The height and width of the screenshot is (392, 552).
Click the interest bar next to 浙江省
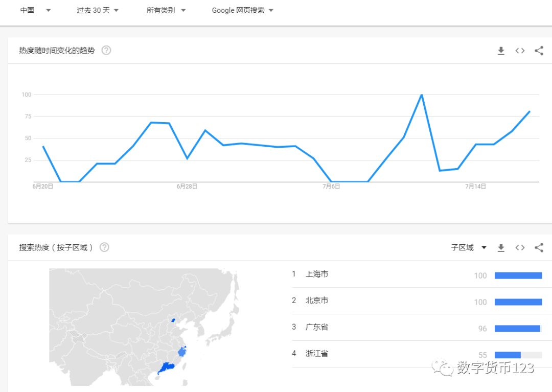[x=509, y=355]
